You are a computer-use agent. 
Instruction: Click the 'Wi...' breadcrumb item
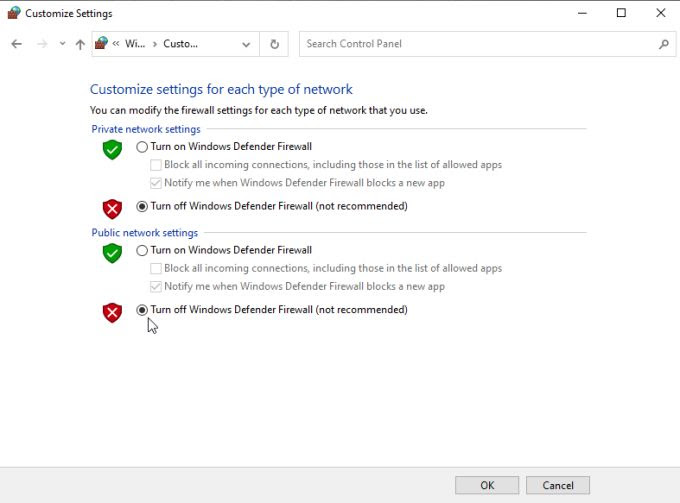(x=135, y=44)
